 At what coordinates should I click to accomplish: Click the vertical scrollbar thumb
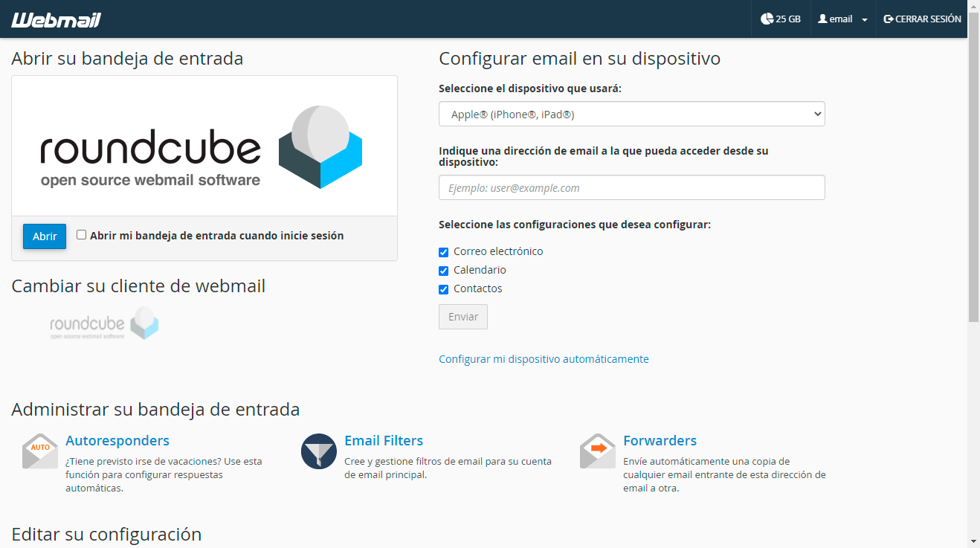[973, 167]
